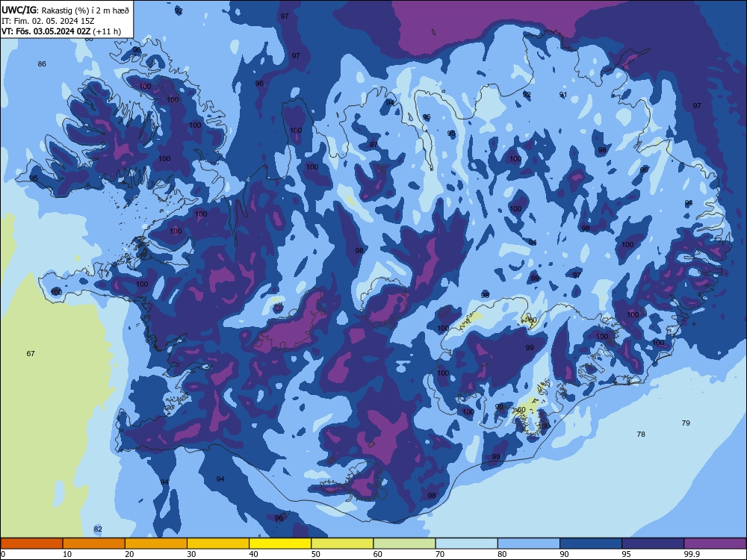
Task: Select the '10' tick label on the legend
Action: pyautogui.click(x=67, y=554)
